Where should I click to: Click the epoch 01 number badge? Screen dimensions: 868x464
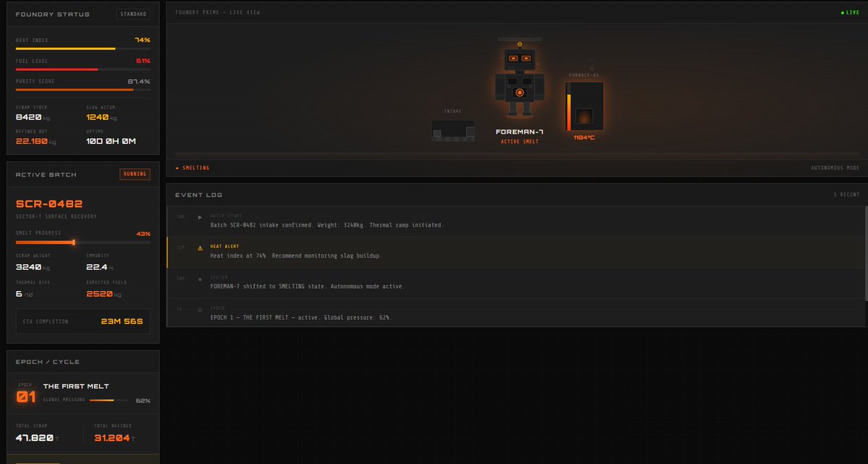tap(25, 396)
